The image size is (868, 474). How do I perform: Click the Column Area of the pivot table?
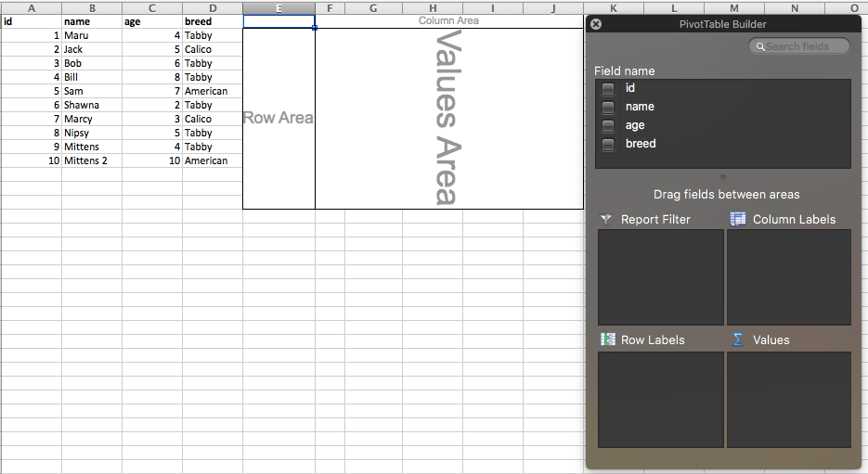point(449,21)
